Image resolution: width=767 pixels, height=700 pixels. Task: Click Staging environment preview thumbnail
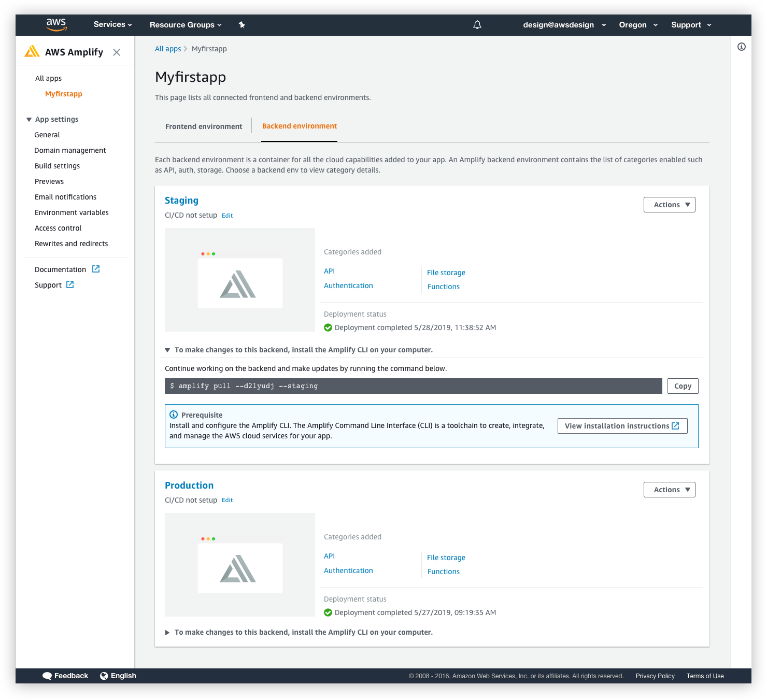coord(240,280)
